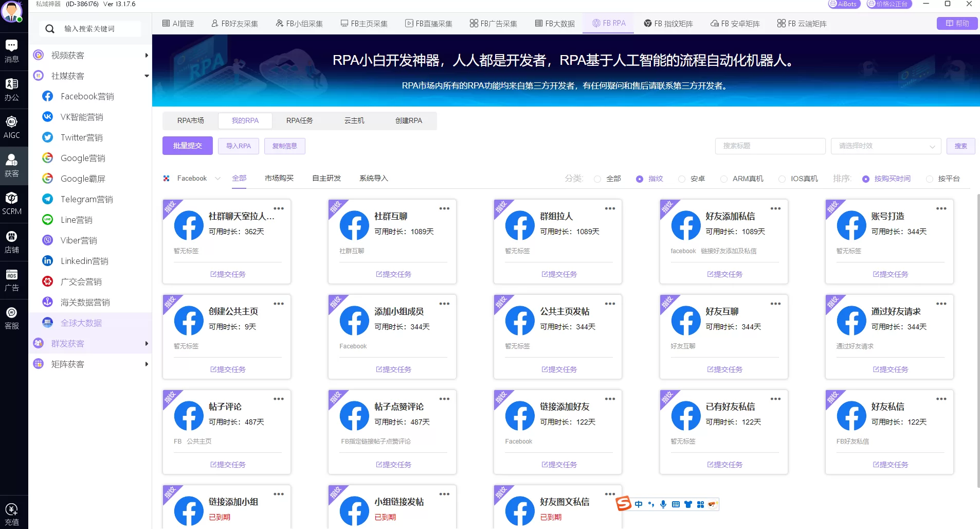Image resolution: width=980 pixels, height=529 pixels.
Task: Open the 店铺 store sidebar icon
Action: tap(12, 241)
